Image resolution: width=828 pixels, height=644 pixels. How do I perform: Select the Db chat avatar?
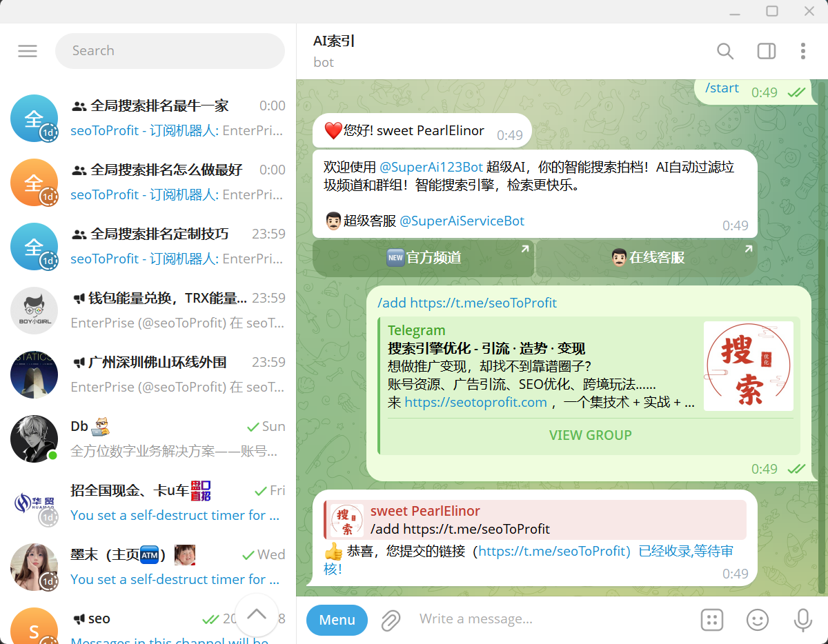coord(34,439)
